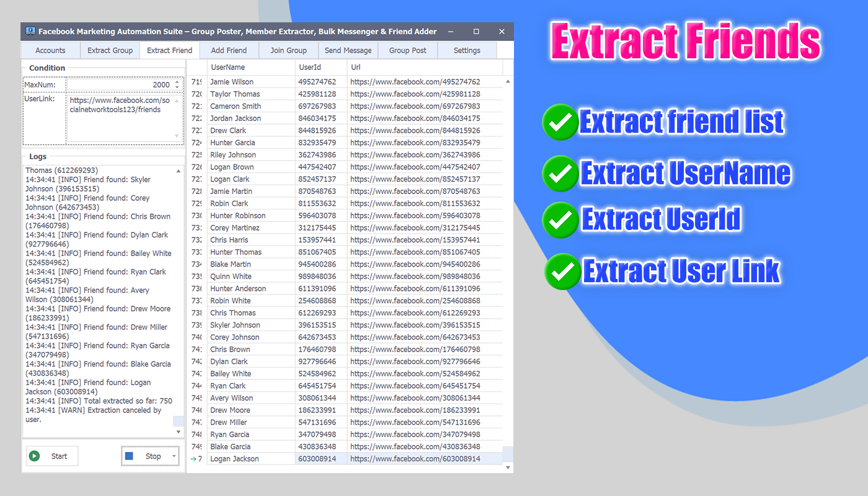The image size is (868, 496).
Task: Click the green Start play icon
Action: [35, 456]
